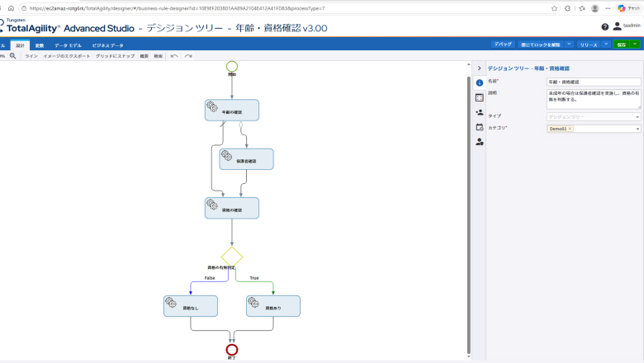Image resolution: width=644 pixels, height=363 pixels.
Task: Click 検索 in the toolbar
Action: pos(159,56)
